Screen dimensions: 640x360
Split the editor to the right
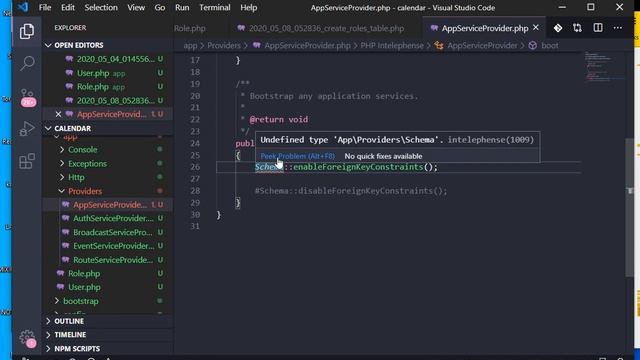598,28
